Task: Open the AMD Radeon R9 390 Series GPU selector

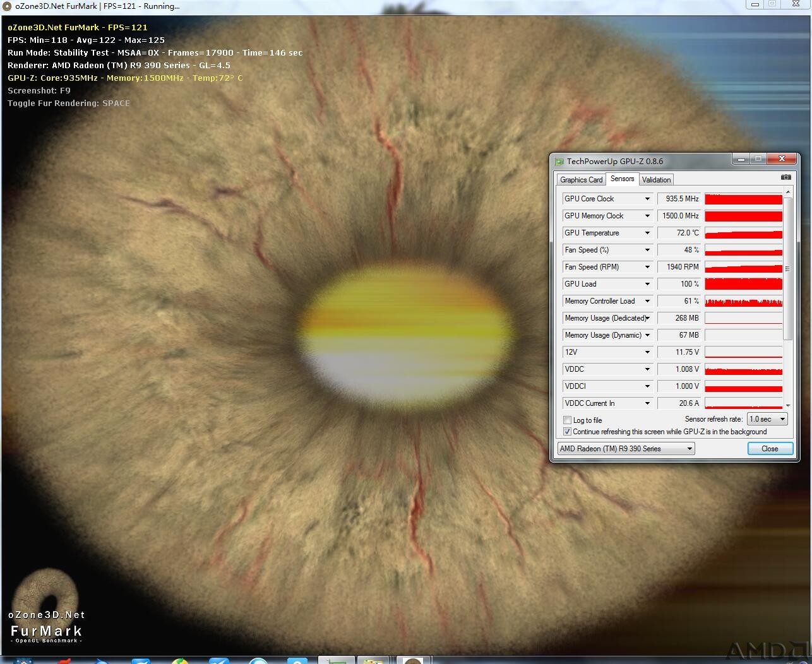Action: pos(626,449)
